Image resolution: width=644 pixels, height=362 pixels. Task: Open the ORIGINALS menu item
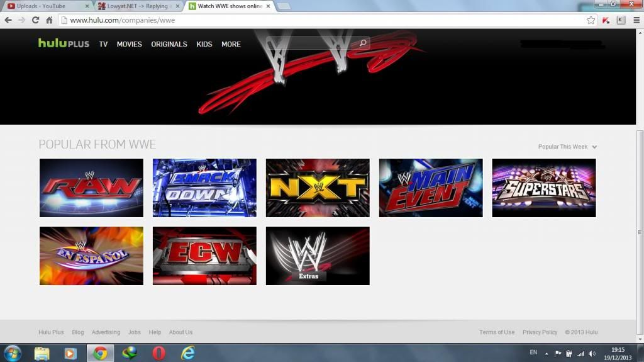pos(169,45)
